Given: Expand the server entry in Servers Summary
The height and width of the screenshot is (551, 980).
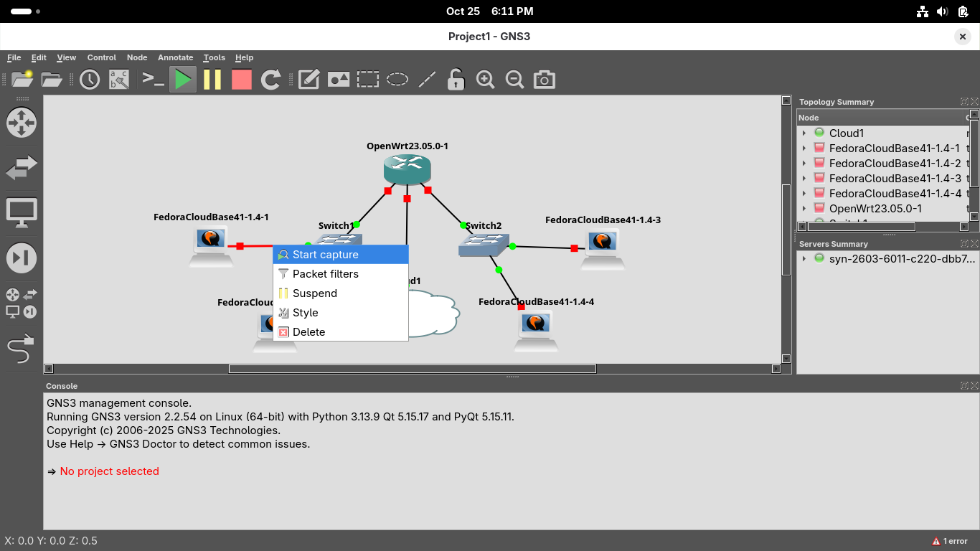Looking at the screenshot, I should tap(805, 258).
